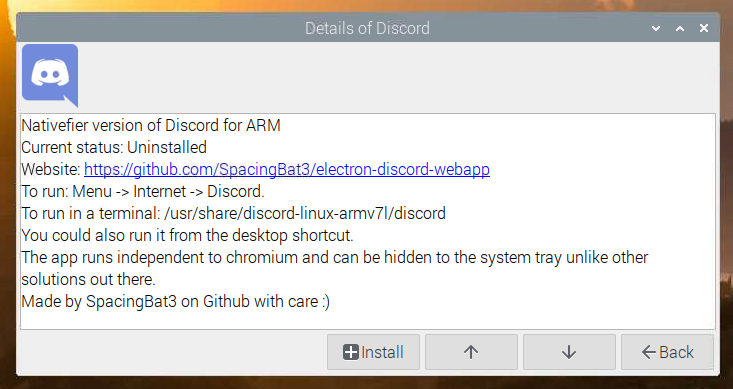Screen dimensions: 733x389
Task: Go back using the Back button
Action: pyautogui.click(x=667, y=352)
